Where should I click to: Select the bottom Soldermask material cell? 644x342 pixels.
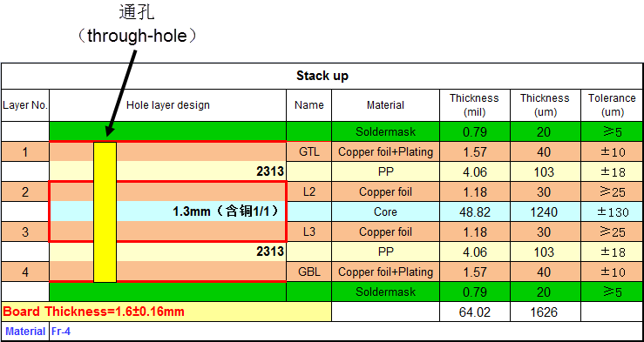pos(385,292)
